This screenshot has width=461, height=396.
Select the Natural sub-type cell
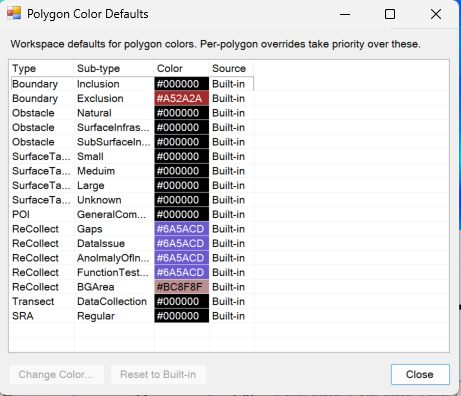[x=114, y=113]
